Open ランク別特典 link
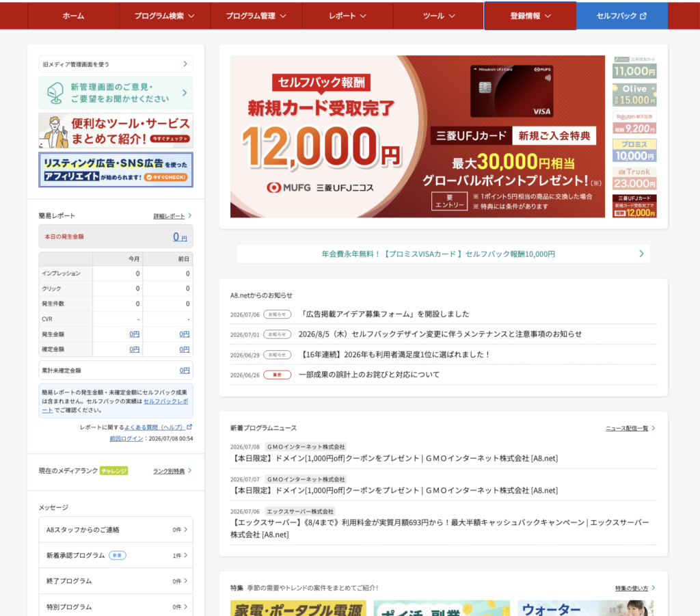This screenshot has height=616, width=700. pyautogui.click(x=169, y=471)
